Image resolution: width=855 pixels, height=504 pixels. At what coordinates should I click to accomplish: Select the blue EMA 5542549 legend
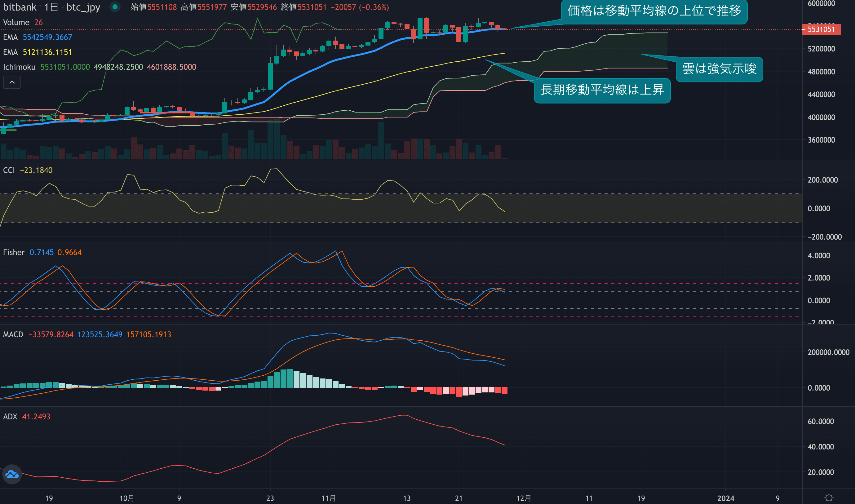coord(38,38)
